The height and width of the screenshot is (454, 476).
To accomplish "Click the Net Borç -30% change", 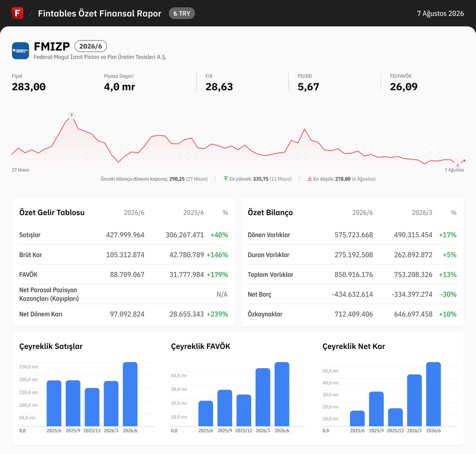I will 448,294.
